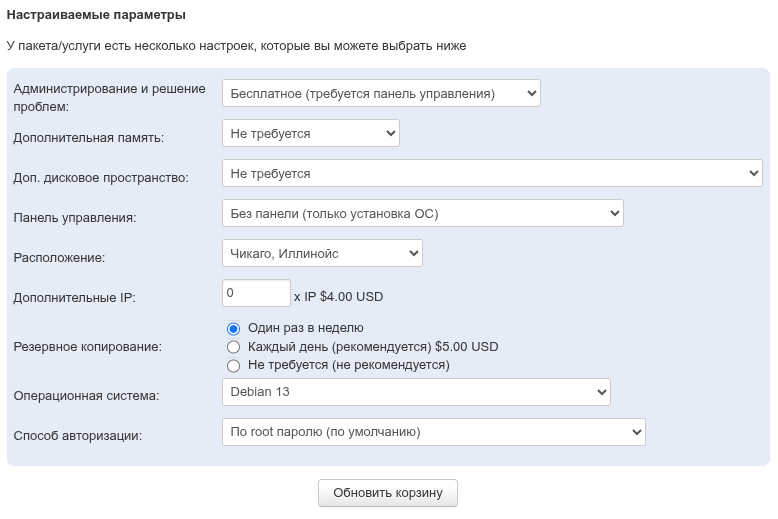This screenshot has width=778, height=519.
Task: Expand the 'Дополнительная память' dropdown
Action: click(x=310, y=133)
